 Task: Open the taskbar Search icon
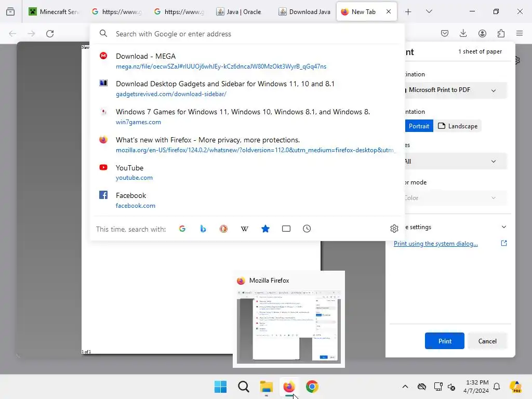243,387
